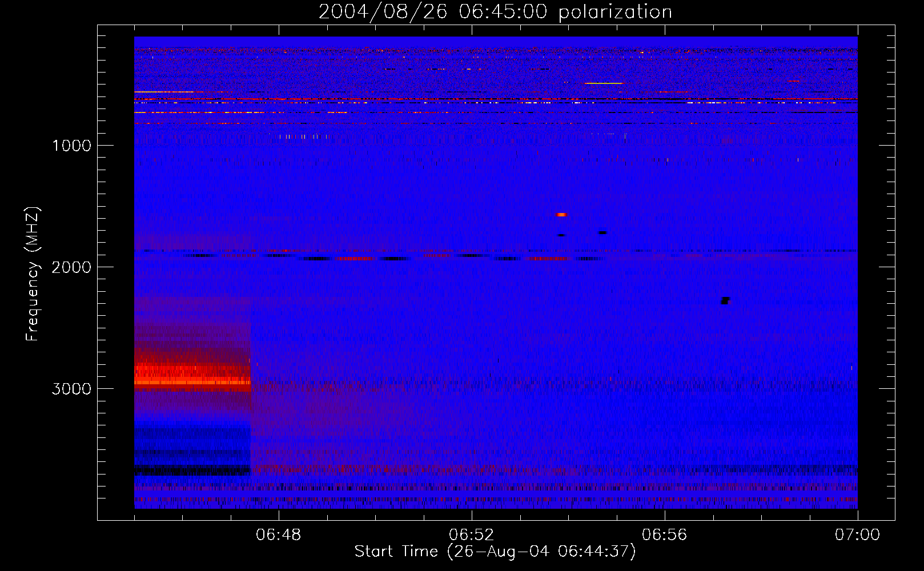924x571 pixels.
Task: Click the 3000 frequency tick label
Action: 71,389
